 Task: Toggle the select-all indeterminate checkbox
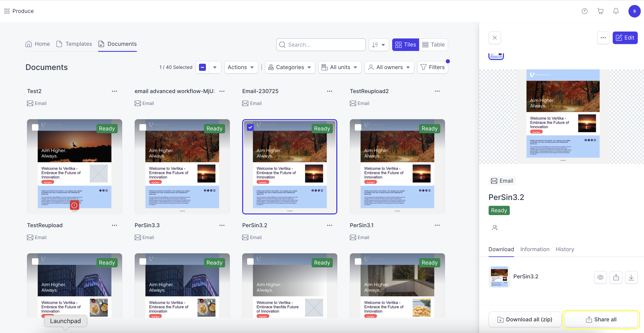pyautogui.click(x=202, y=67)
